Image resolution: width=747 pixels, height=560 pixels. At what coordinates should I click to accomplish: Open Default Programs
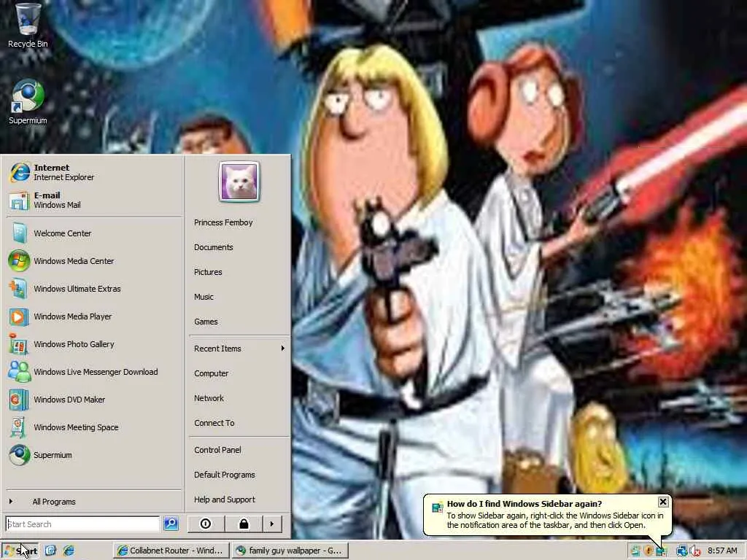point(239,475)
